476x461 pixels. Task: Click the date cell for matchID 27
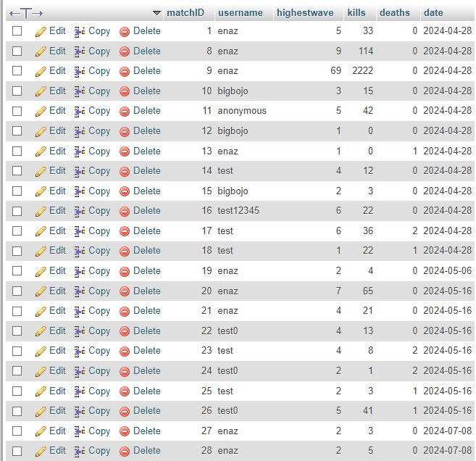pos(447,431)
